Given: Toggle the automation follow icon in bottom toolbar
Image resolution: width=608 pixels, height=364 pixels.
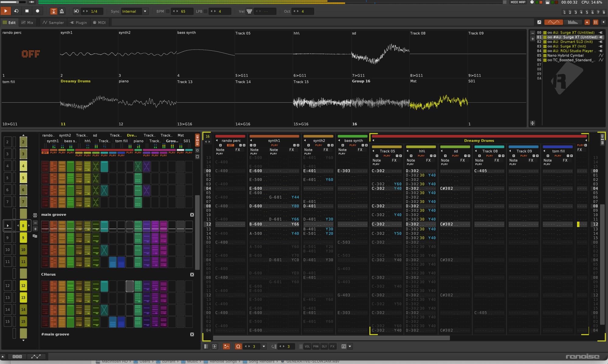Looking at the screenshot, I should (x=226, y=346).
